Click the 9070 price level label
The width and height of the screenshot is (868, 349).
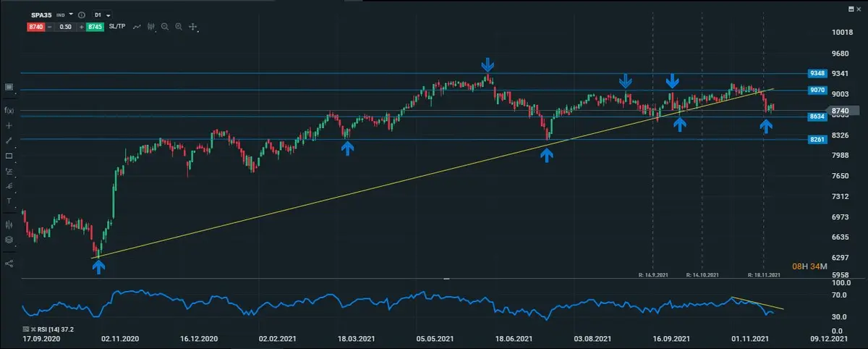click(817, 91)
